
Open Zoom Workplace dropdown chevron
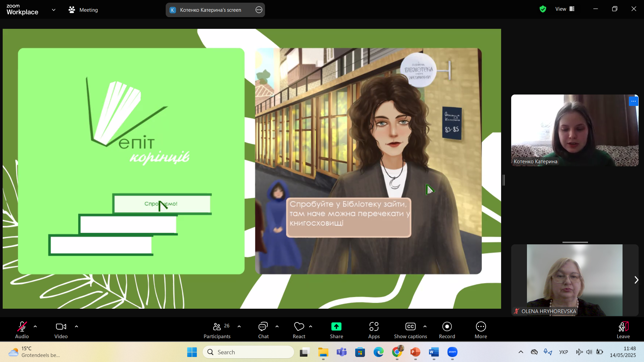click(54, 10)
